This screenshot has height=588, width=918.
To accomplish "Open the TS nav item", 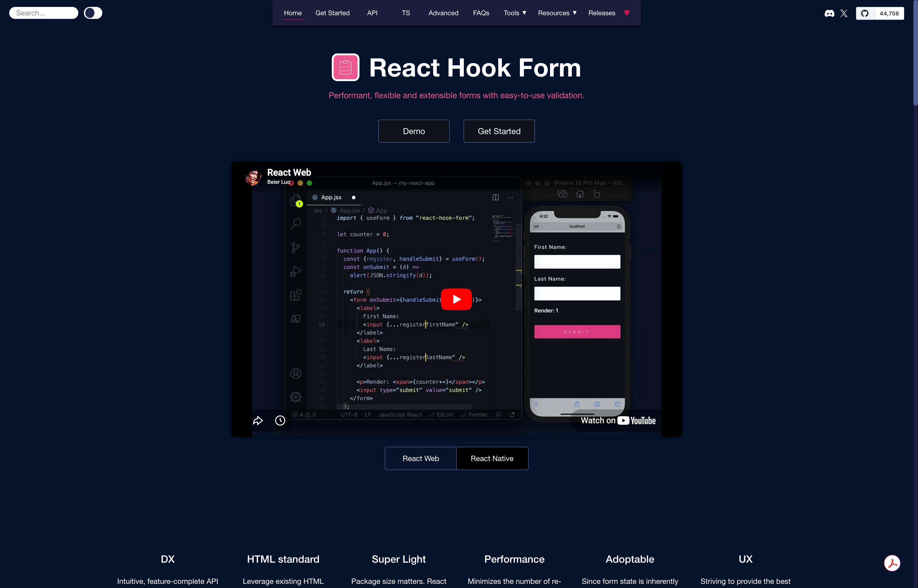I will tap(406, 13).
